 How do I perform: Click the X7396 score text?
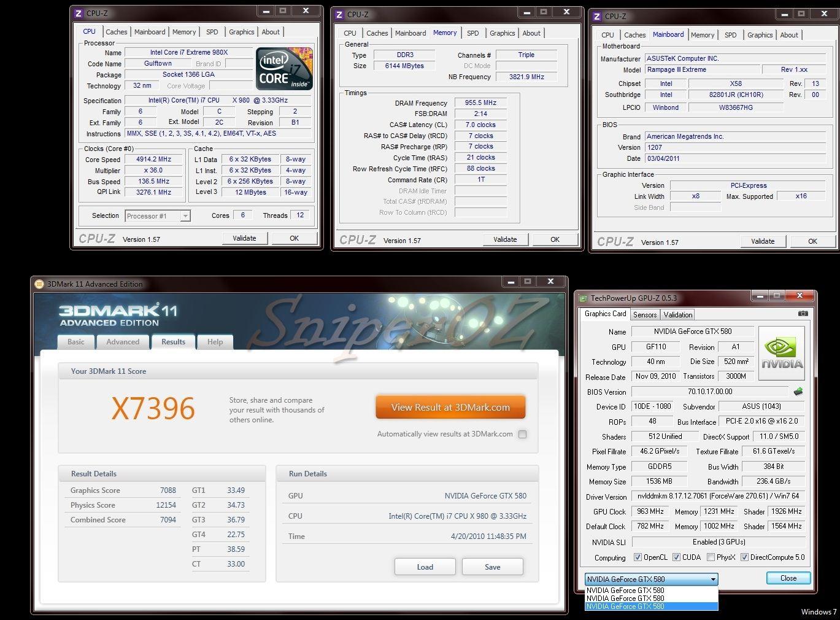153,409
